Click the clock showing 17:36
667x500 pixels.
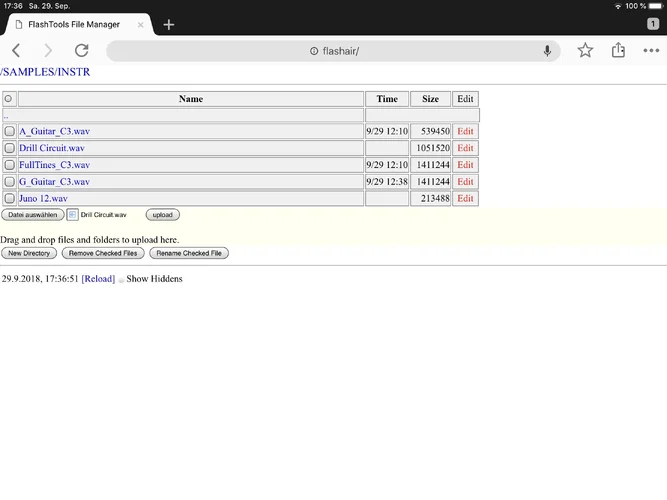click(x=13, y=6)
